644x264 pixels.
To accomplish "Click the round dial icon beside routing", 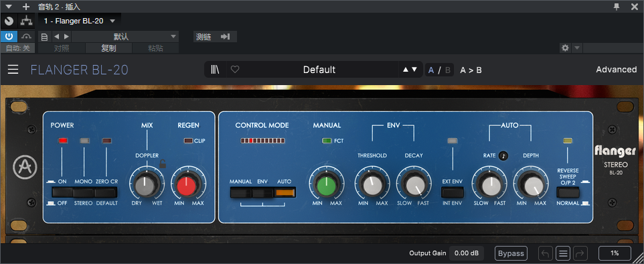I will (x=9, y=20).
